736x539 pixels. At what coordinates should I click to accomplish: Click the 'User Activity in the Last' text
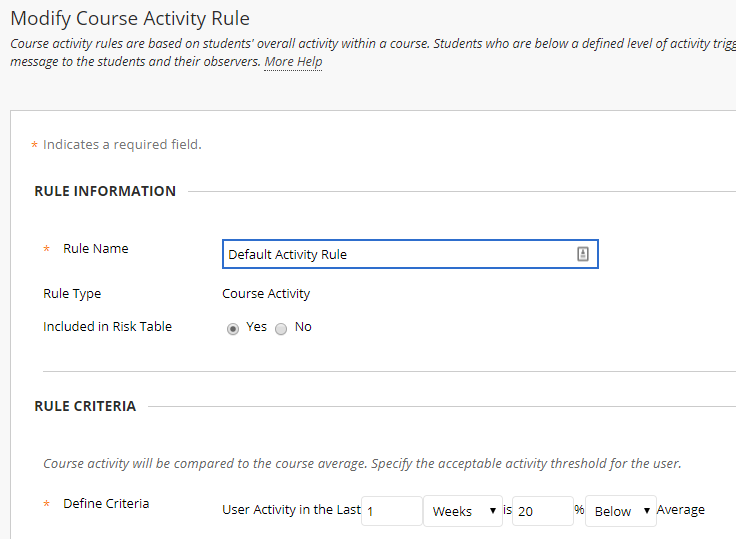(x=291, y=510)
